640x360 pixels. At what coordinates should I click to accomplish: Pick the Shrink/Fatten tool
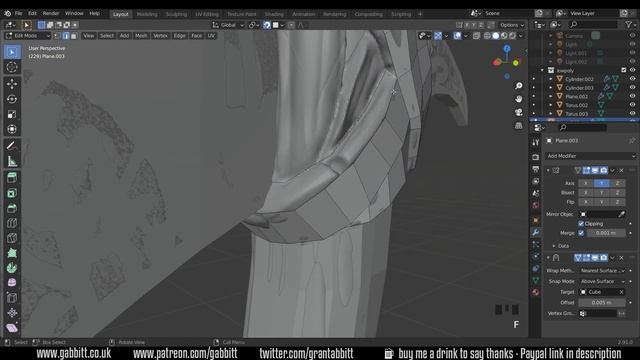click(12, 313)
